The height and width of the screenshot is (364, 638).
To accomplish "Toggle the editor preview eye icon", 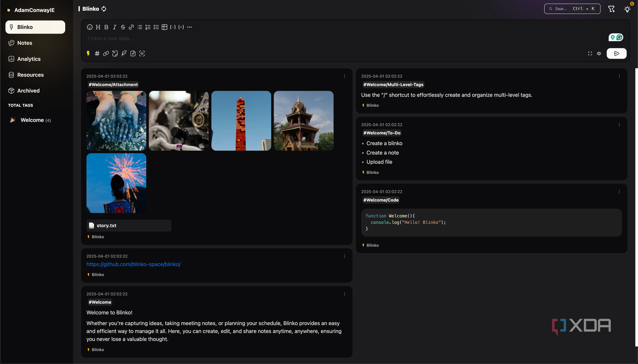I will coord(599,53).
